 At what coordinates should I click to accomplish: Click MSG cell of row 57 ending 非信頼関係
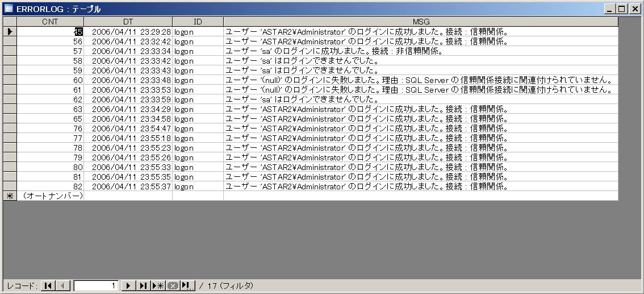pos(421,51)
